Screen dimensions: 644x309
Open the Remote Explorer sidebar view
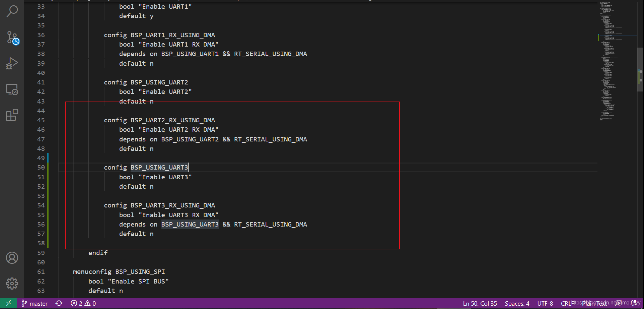(x=12, y=89)
